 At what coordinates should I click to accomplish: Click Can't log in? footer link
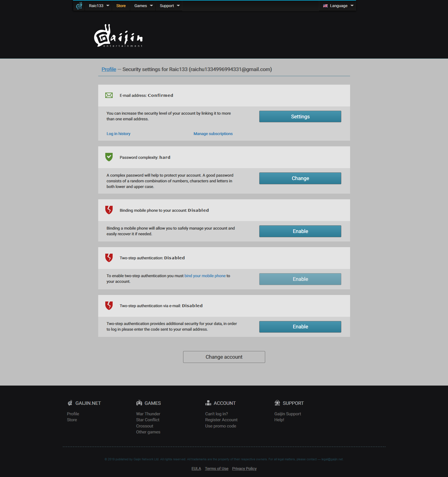[217, 414]
